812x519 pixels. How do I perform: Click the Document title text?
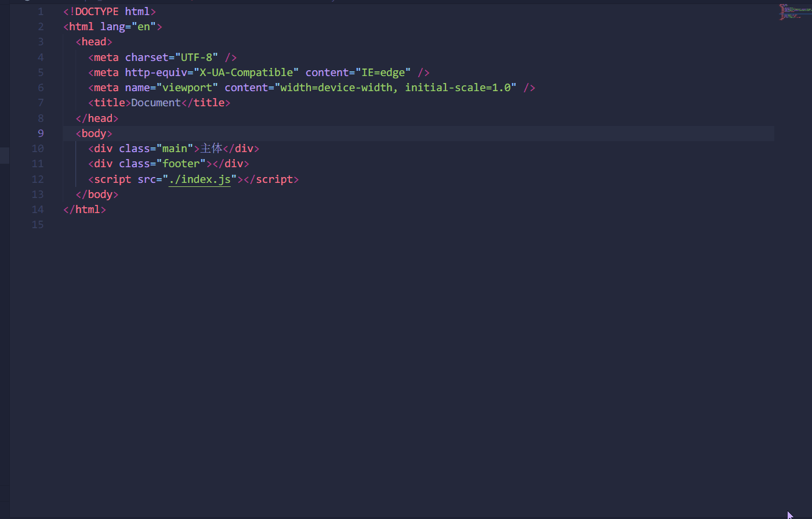(x=156, y=103)
